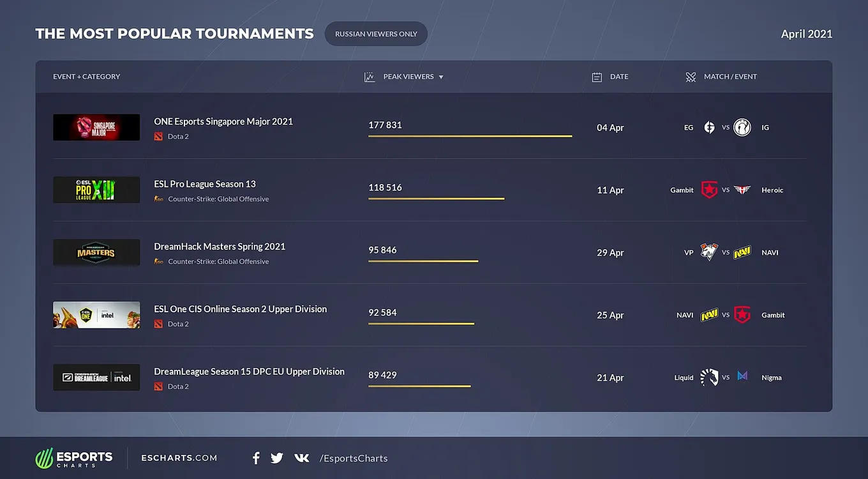
Task: Open the Twitter icon in the footer
Action: (x=277, y=458)
